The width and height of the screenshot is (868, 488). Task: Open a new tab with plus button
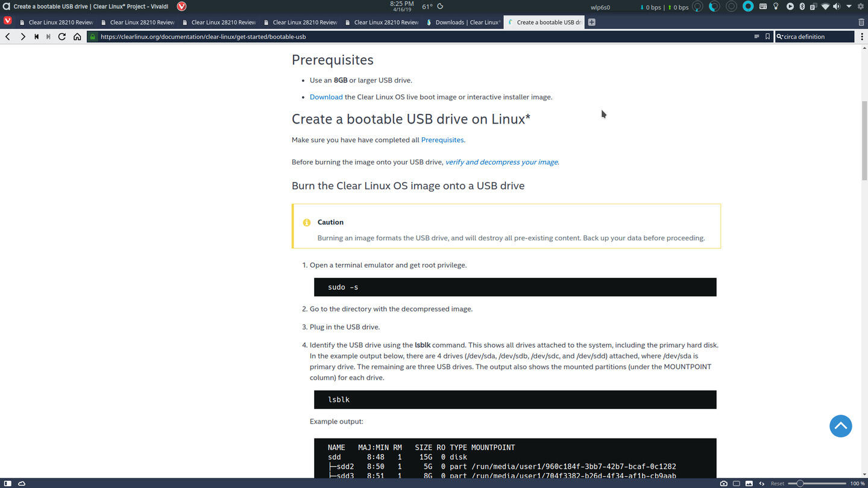coord(591,22)
